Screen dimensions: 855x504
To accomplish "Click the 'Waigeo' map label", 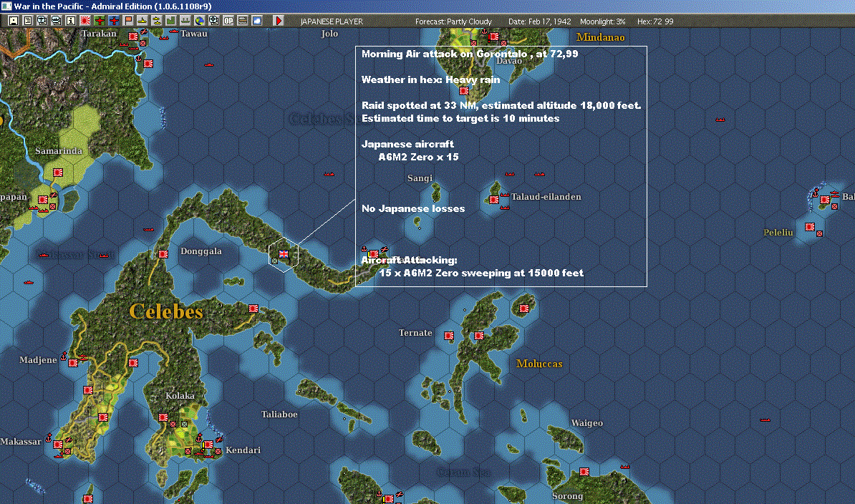I will coord(586,423).
